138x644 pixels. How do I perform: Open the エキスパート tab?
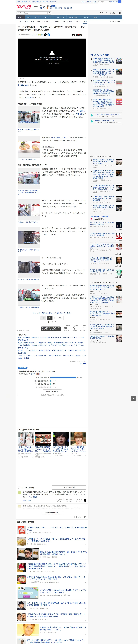click(x=48, y=17)
